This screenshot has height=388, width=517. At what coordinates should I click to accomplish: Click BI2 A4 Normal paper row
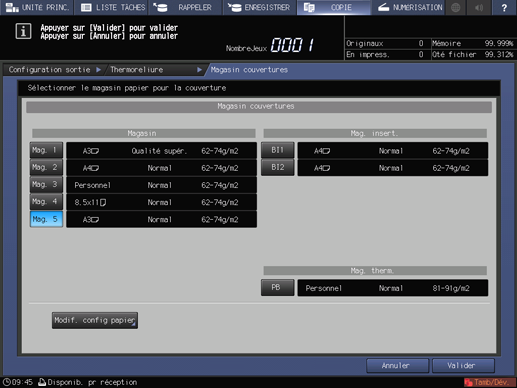pos(393,168)
